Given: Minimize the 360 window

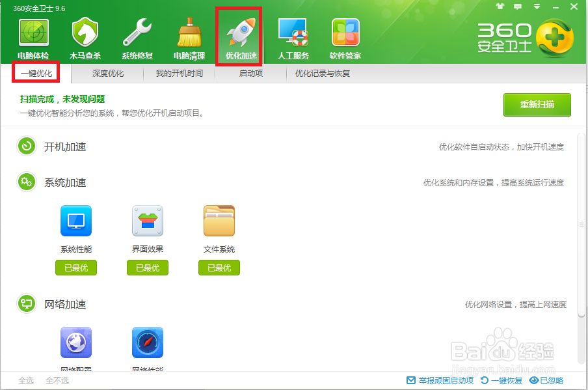Looking at the screenshot, I should click(555, 7).
